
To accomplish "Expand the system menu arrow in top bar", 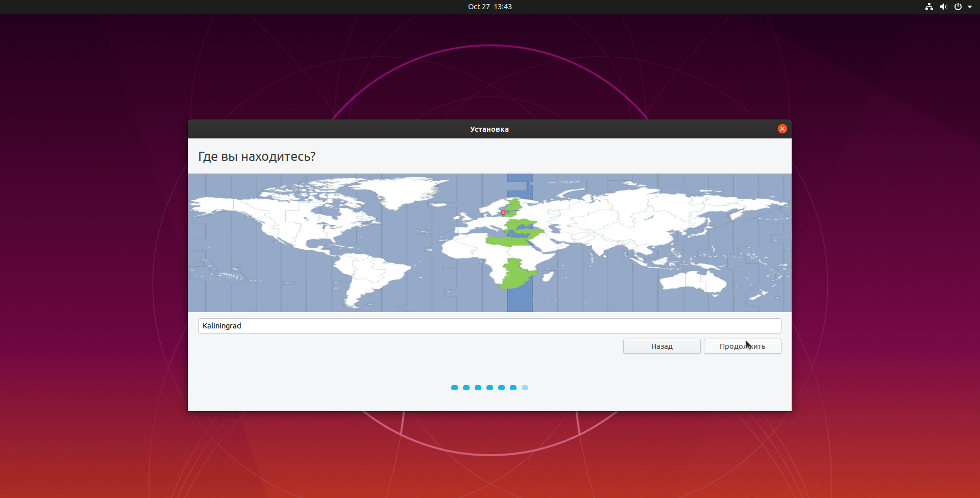I will click(x=970, y=7).
